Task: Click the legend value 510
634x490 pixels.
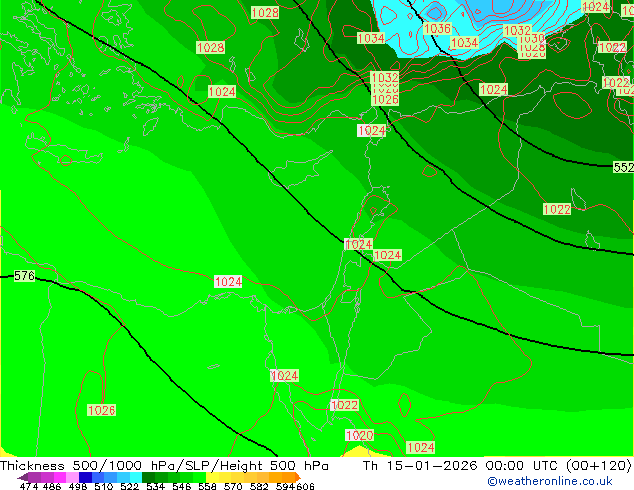Action: coord(104,486)
